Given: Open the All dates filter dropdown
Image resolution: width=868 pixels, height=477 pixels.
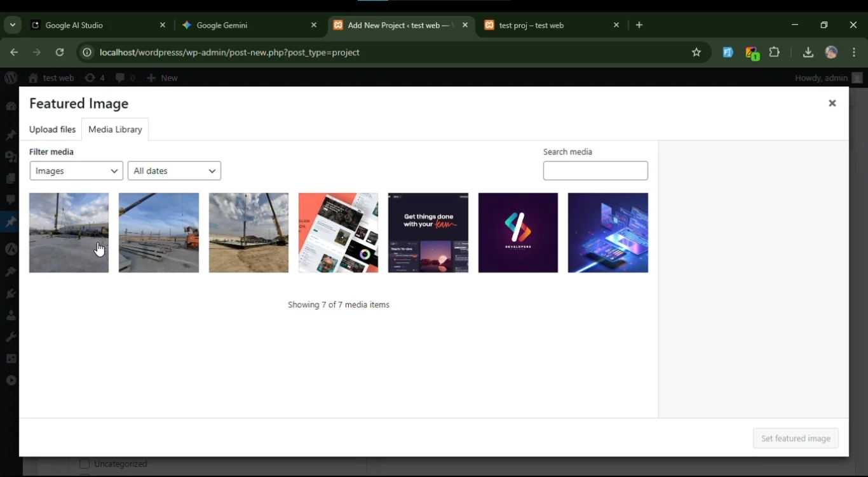Looking at the screenshot, I should click(174, 171).
